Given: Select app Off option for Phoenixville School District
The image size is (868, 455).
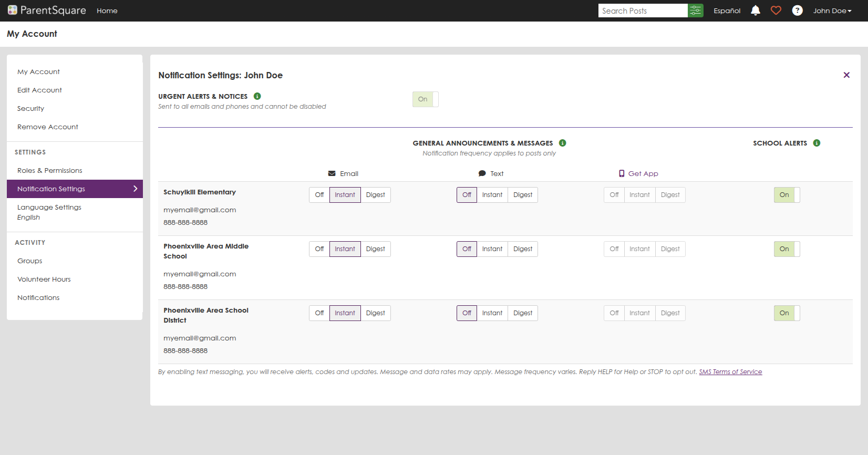Looking at the screenshot, I should pos(614,313).
